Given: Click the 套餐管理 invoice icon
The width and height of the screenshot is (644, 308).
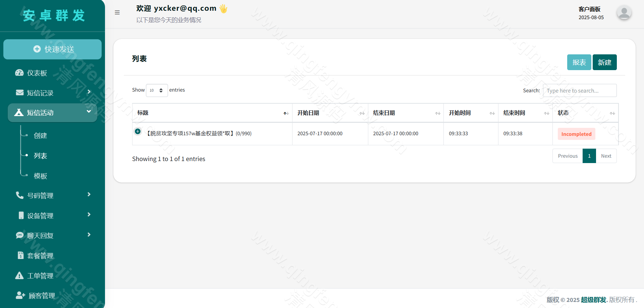Looking at the screenshot, I should pos(21,255).
